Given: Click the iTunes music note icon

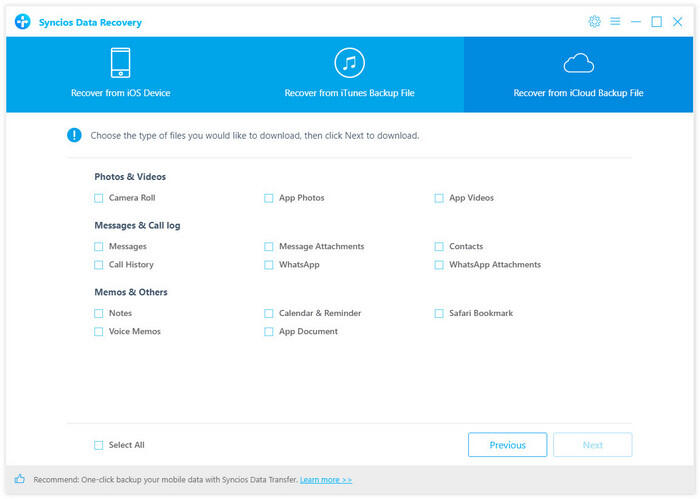Looking at the screenshot, I should click(349, 63).
